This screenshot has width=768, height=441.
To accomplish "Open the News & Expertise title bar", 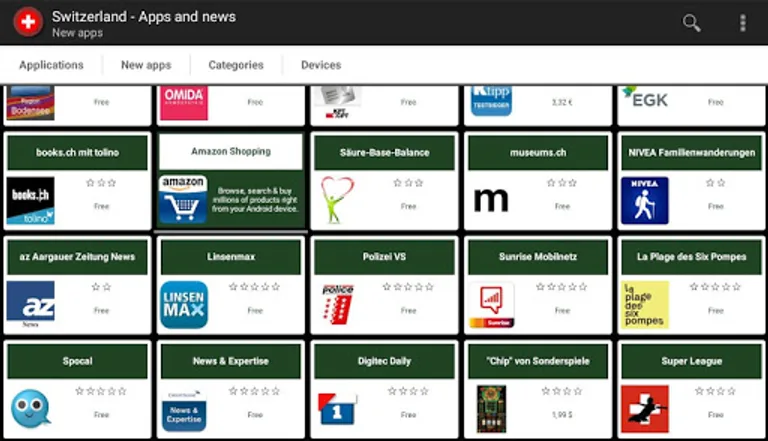I will [x=231, y=361].
